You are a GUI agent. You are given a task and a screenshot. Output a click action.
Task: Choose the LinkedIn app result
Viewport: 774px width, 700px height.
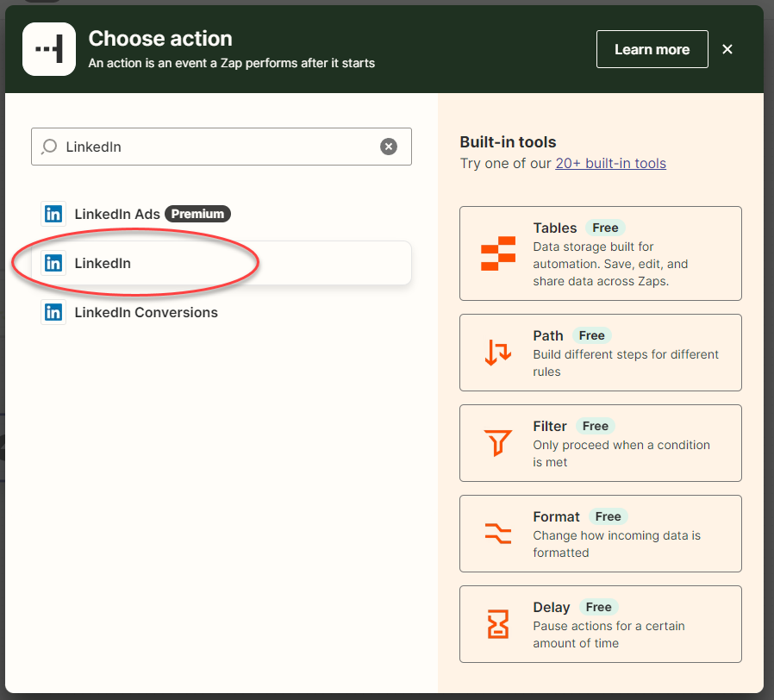click(x=222, y=263)
